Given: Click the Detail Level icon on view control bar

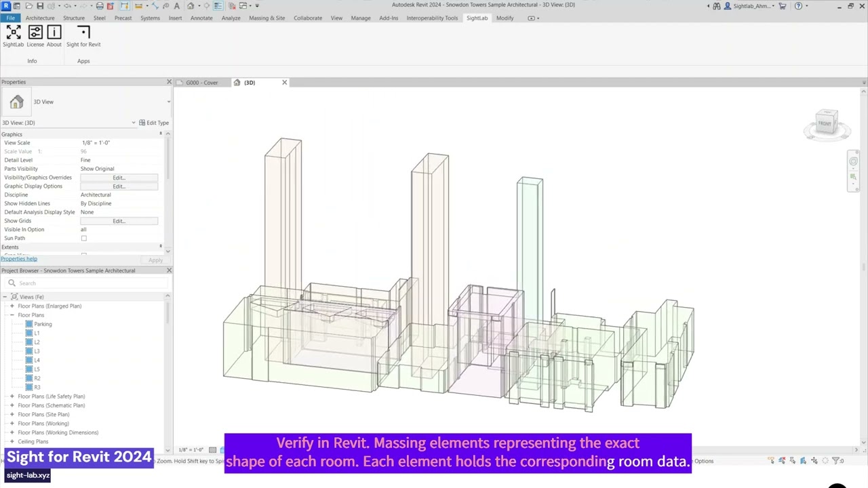Looking at the screenshot, I should [212, 450].
